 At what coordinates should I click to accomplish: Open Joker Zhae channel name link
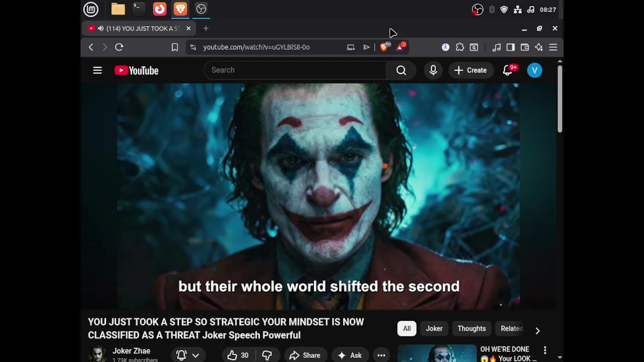click(x=131, y=351)
